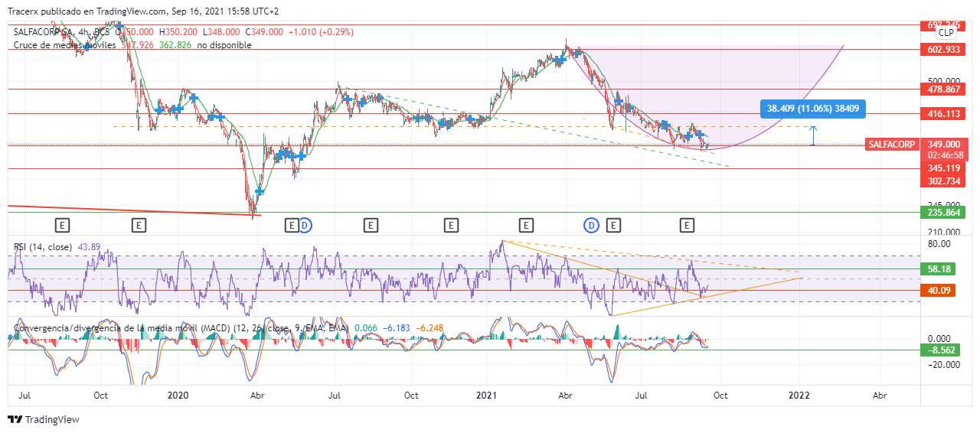Click the no disponible legend text
The image size is (980, 433).
[224, 45]
